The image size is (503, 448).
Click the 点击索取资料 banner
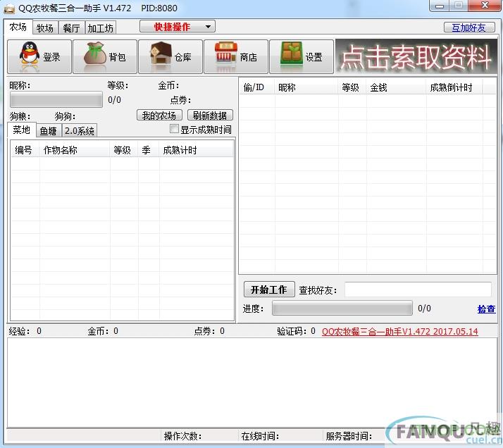416,57
